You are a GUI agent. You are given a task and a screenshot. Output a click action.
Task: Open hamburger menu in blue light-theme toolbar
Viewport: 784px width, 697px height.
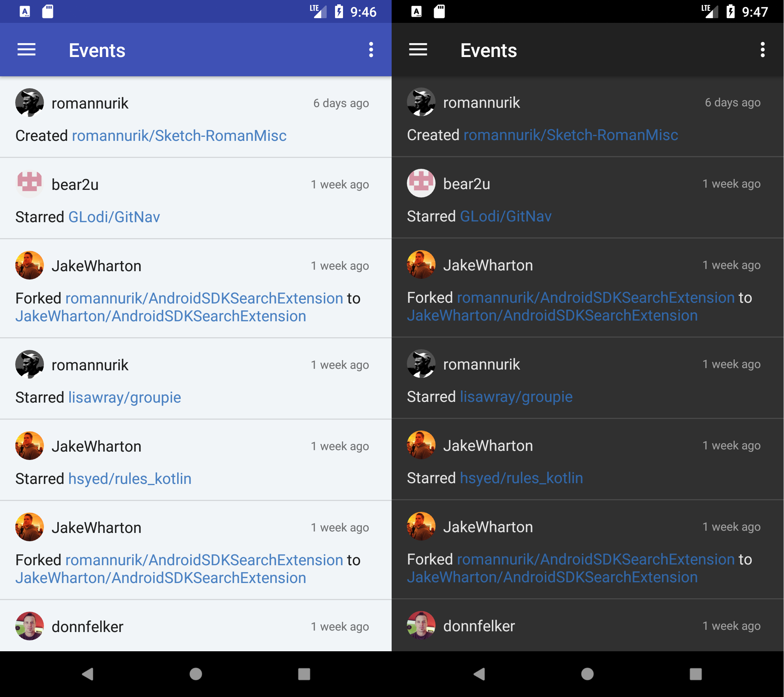(x=26, y=50)
